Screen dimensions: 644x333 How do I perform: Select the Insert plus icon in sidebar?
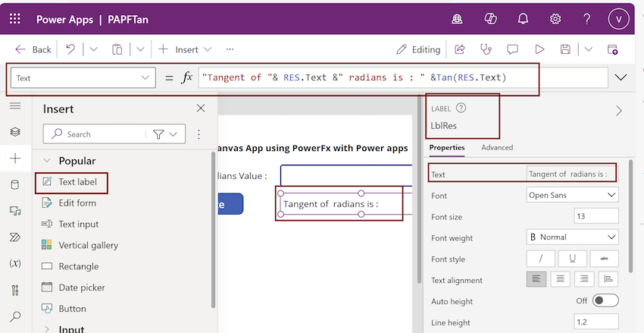coord(15,159)
